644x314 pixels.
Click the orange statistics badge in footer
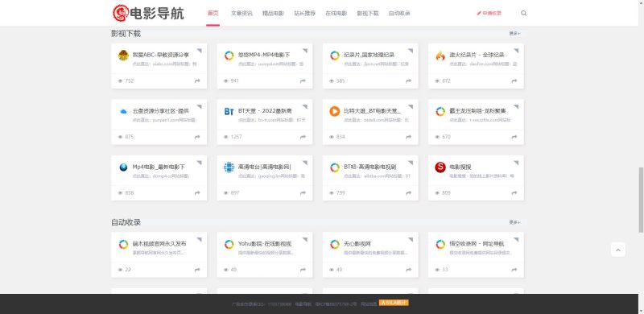click(394, 303)
